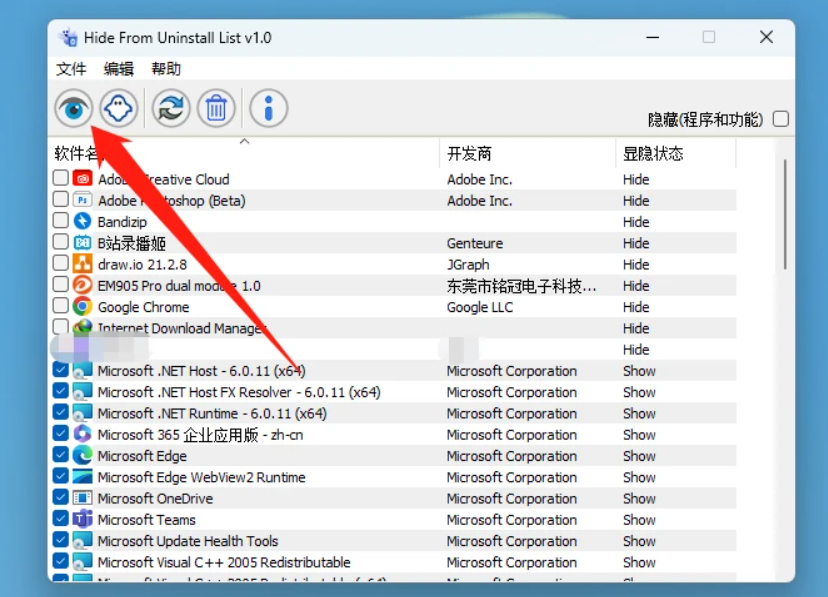
Task: Click the B站录播姬 row icon
Action: pyautogui.click(x=82, y=243)
